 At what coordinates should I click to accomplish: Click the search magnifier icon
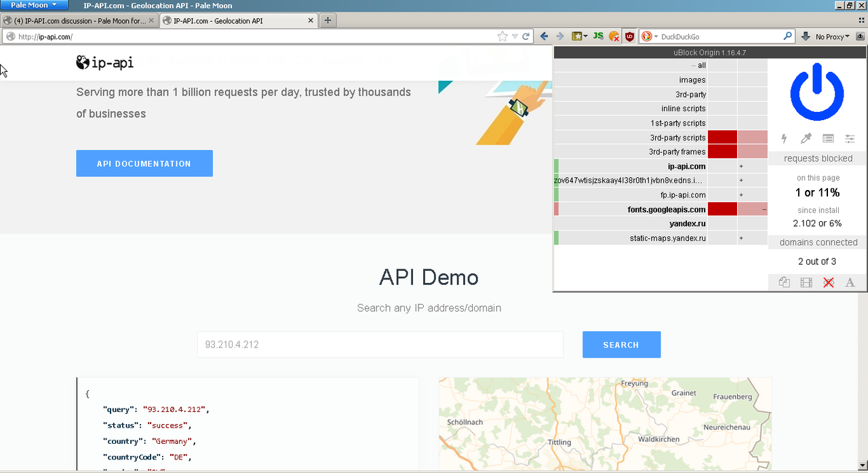click(788, 37)
